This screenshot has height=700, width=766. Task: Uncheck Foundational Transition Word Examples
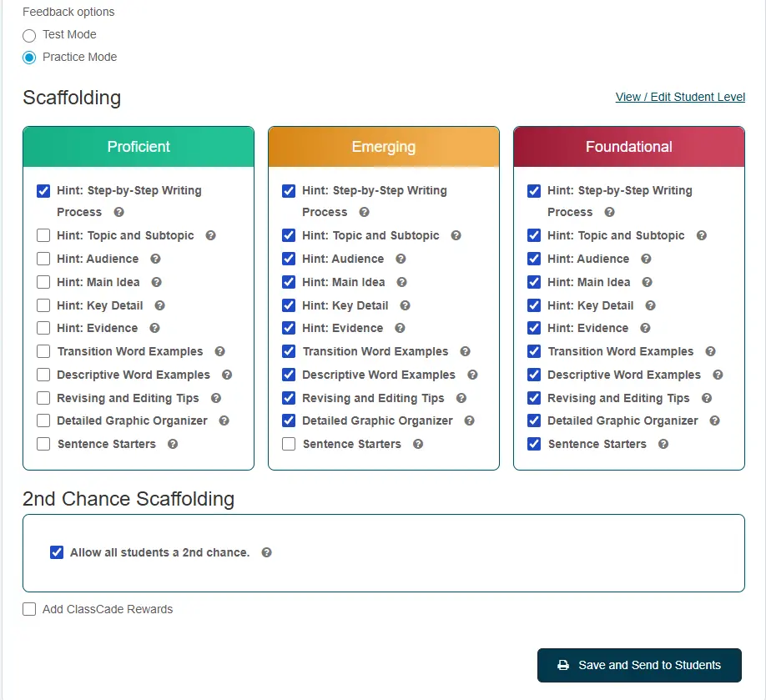(x=534, y=351)
